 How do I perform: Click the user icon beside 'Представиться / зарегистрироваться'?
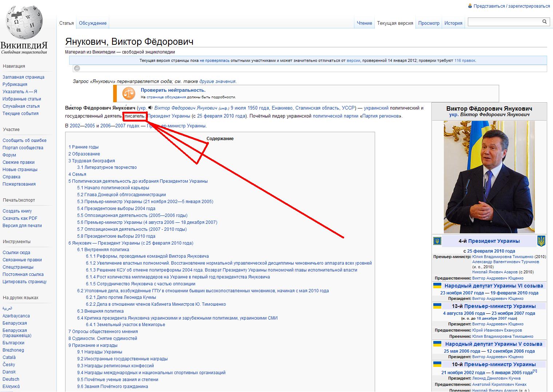click(470, 6)
